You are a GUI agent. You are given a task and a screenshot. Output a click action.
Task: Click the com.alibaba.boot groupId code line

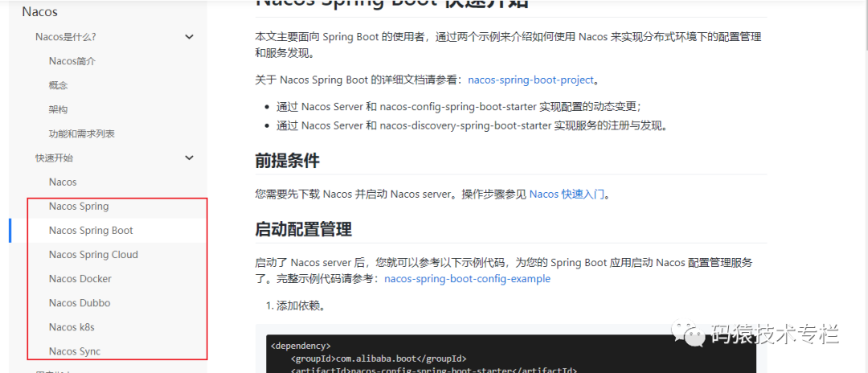[379, 358]
